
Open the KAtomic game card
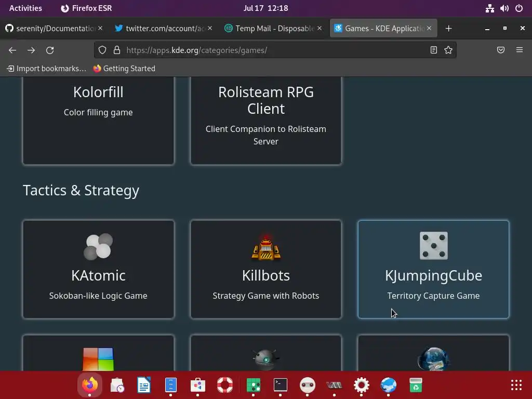tap(98, 270)
